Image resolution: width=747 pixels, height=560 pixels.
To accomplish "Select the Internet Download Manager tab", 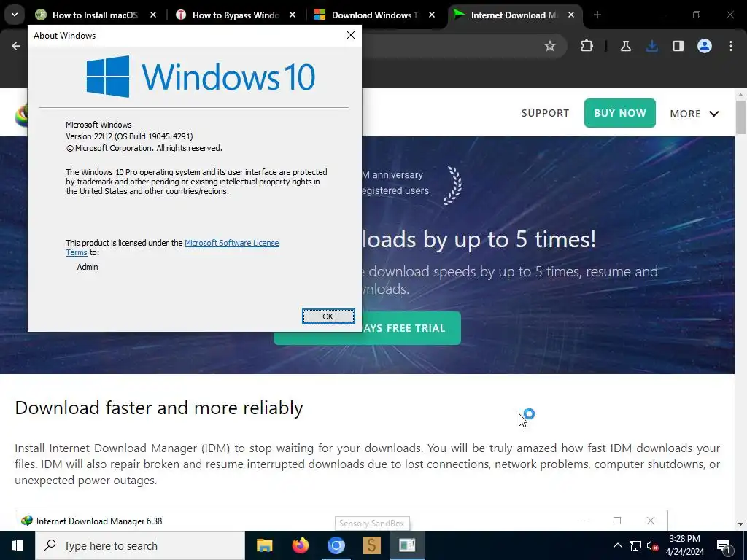I will (x=514, y=15).
